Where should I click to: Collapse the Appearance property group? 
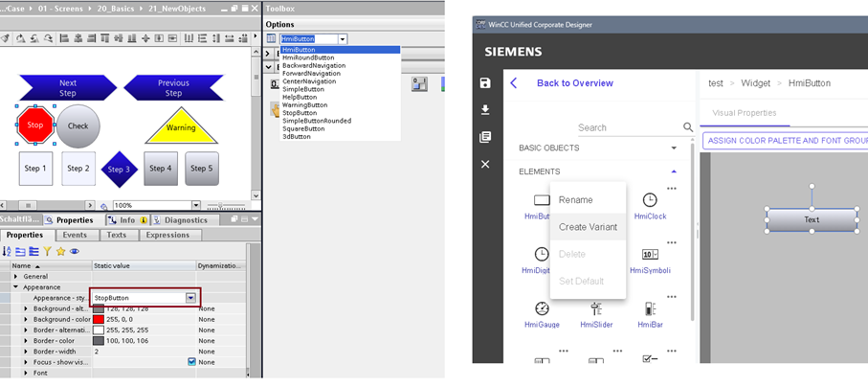coord(15,286)
